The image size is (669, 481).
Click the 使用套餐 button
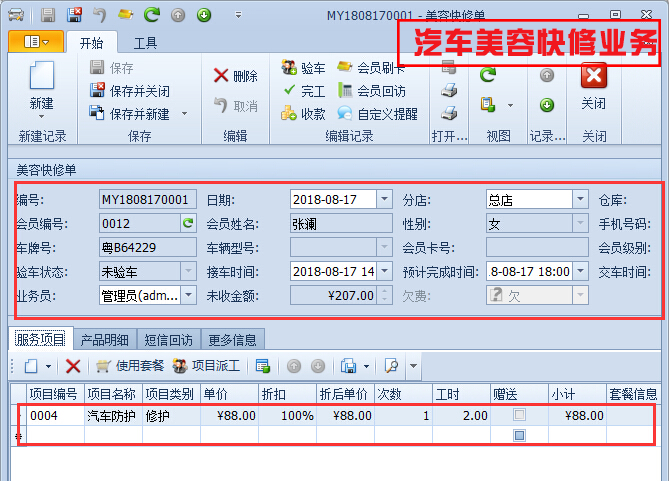pos(130,366)
